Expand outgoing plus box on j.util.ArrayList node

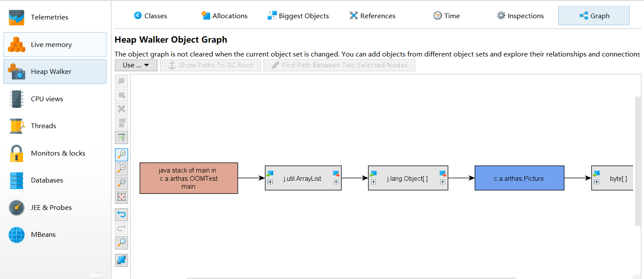tap(336, 182)
